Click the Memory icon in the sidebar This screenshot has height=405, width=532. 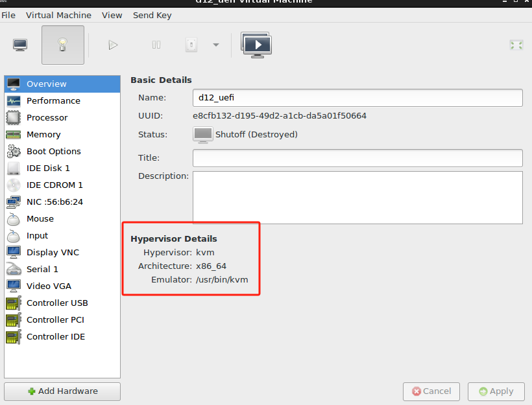13,134
